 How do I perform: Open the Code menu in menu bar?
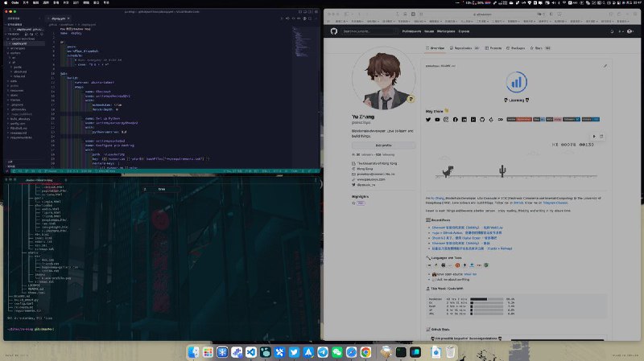[14, 3]
